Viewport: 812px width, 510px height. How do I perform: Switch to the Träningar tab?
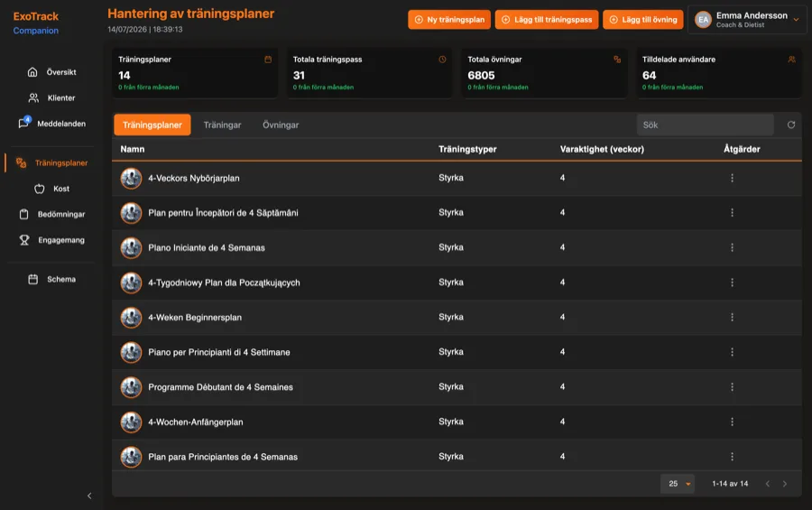(222, 125)
